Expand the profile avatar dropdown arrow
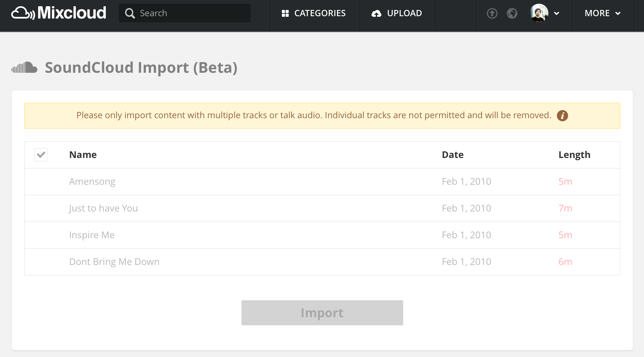The image size is (644, 357). [557, 13]
